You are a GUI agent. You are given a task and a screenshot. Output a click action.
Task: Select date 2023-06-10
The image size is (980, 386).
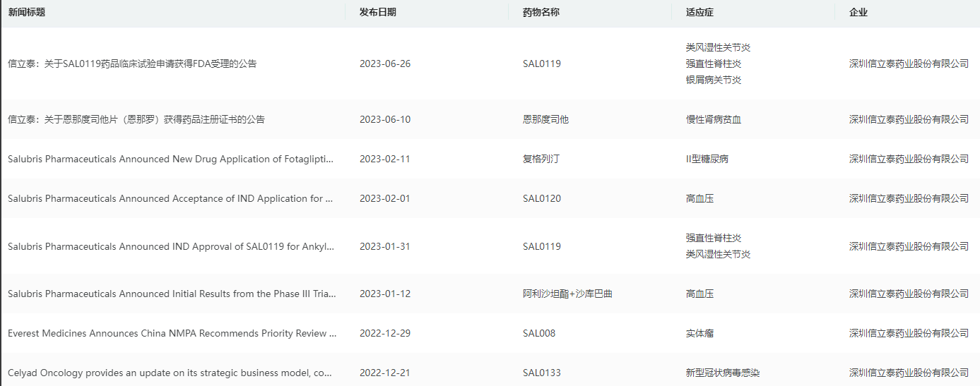coord(385,119)
